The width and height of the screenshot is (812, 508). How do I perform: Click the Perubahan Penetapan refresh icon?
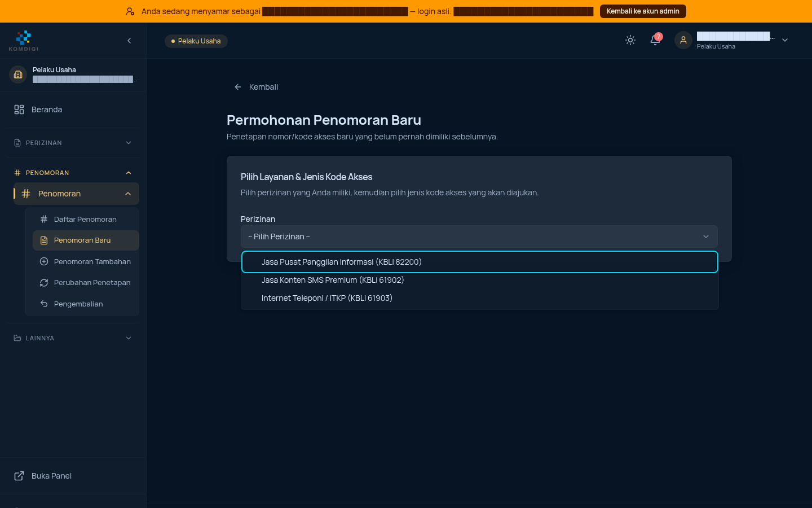(x=44, y=283)
